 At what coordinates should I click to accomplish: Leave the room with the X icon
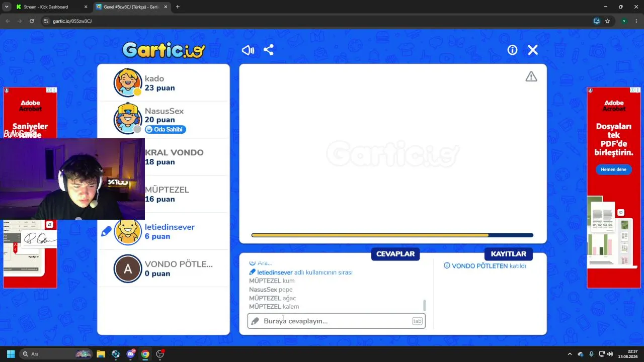point(533,50)
